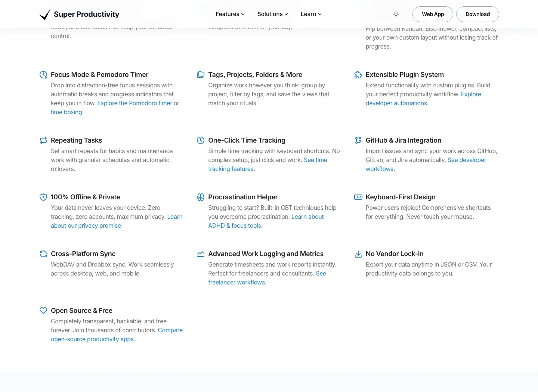Click the Cross-Platform Sync heading
The image size is (538, 392).
click(83, 254)
